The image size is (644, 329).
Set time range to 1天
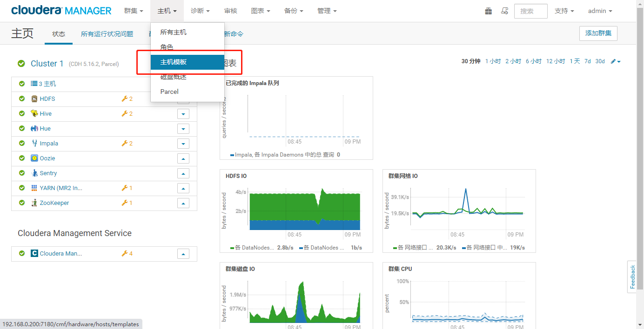(x=575, y=61)
